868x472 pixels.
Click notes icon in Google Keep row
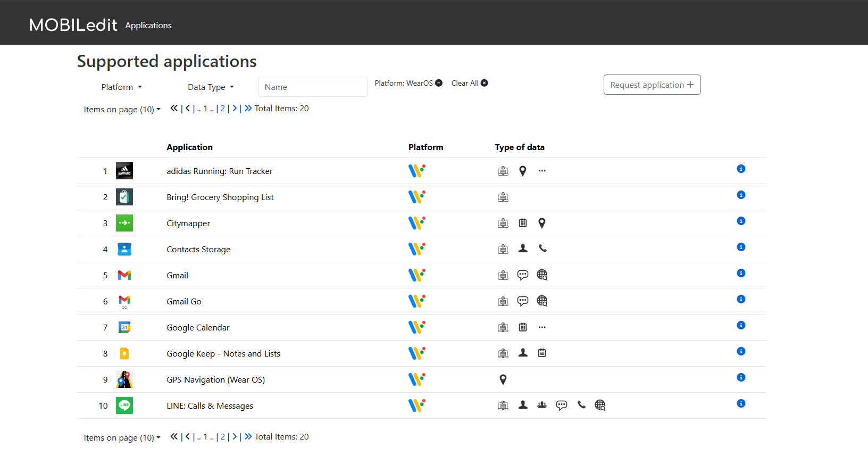(x=541, y=353)
